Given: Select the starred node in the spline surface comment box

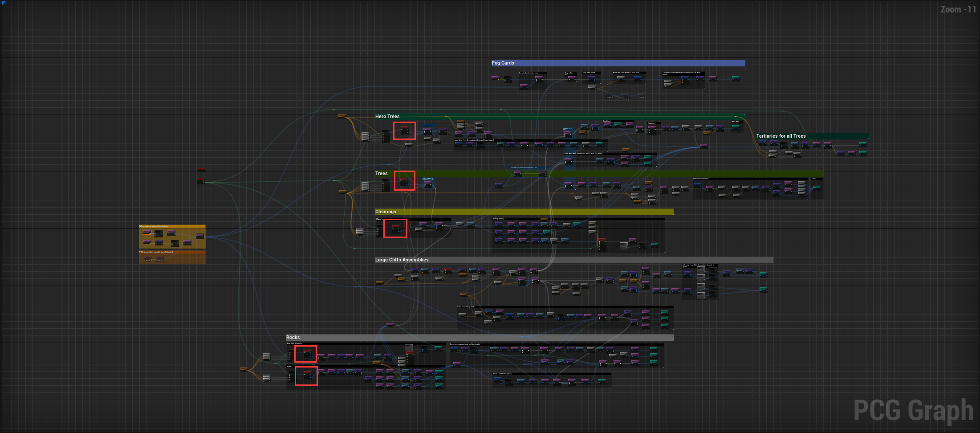Looking at the screenshot, I should click(147, 232).
